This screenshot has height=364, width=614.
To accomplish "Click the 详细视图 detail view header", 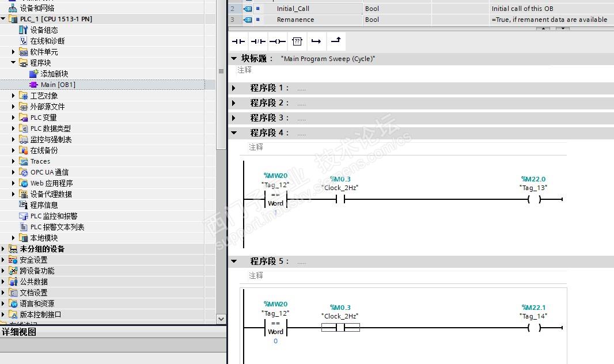I will 113,332.
